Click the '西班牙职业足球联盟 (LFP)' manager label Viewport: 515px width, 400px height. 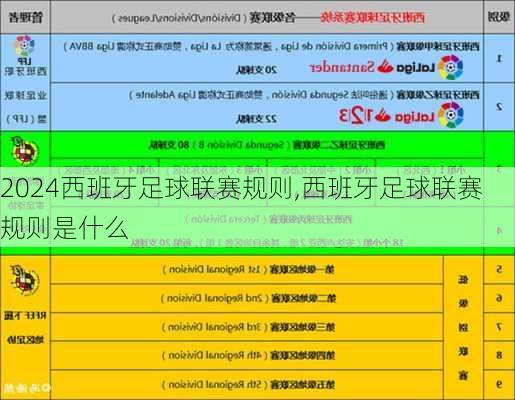coord(25,95)
